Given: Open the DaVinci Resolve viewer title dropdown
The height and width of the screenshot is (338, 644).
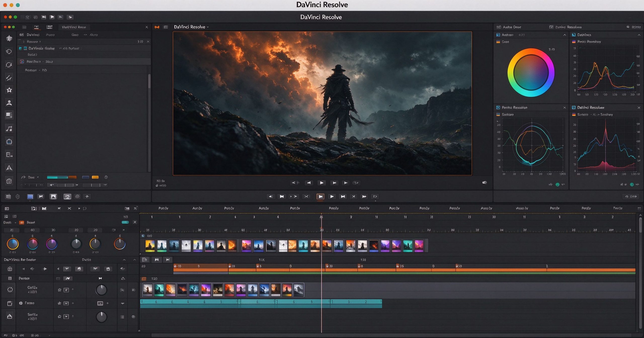Looking at the screenshot, I should [x=191, y=27].
